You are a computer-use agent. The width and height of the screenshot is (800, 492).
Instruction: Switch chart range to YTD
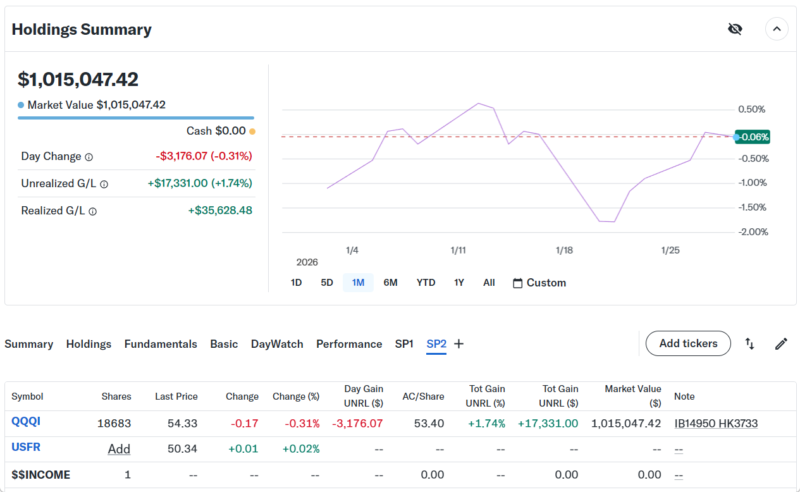pyautogui.click(x=426, y=283)
